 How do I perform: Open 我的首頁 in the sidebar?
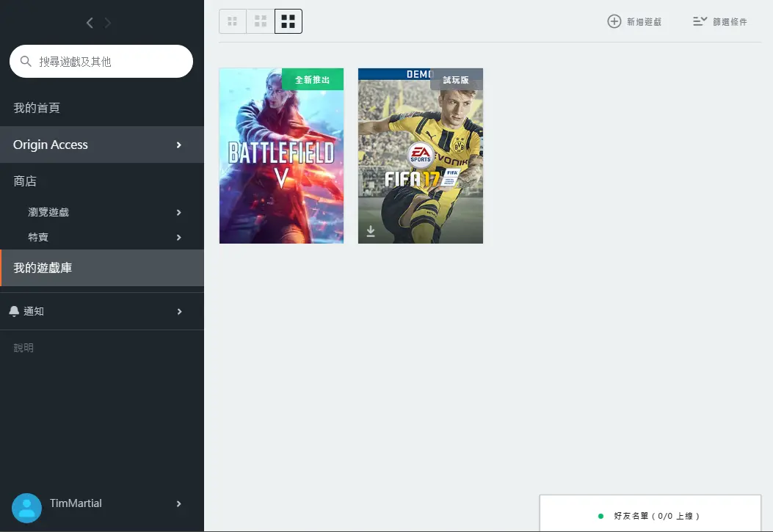click(x=102, y=108)
